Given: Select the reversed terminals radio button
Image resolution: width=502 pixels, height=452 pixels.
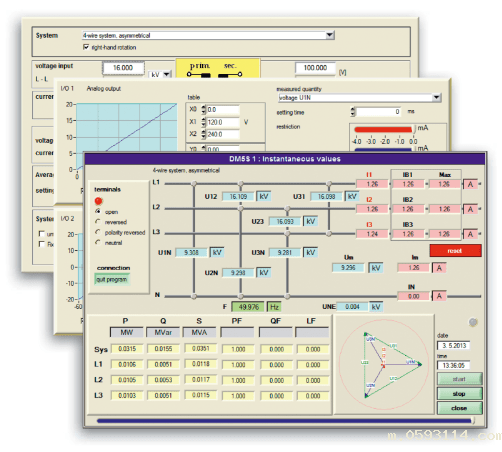Looking at the screenshot, I should pos(98,222).
